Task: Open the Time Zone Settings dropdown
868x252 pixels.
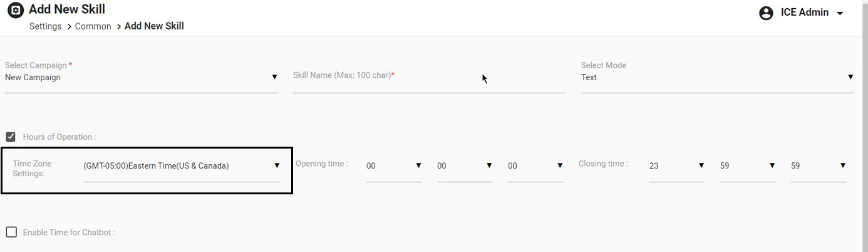Action: [181, 166]
